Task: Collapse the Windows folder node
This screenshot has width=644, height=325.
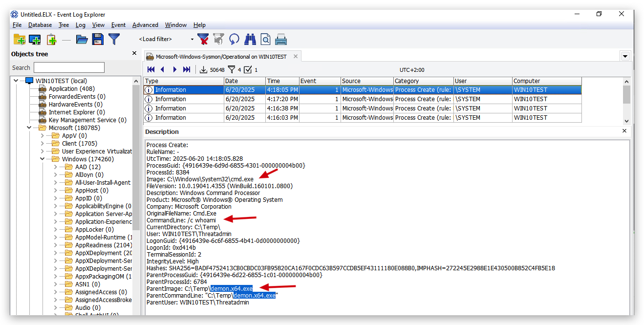Action: [x=42, y=159]
